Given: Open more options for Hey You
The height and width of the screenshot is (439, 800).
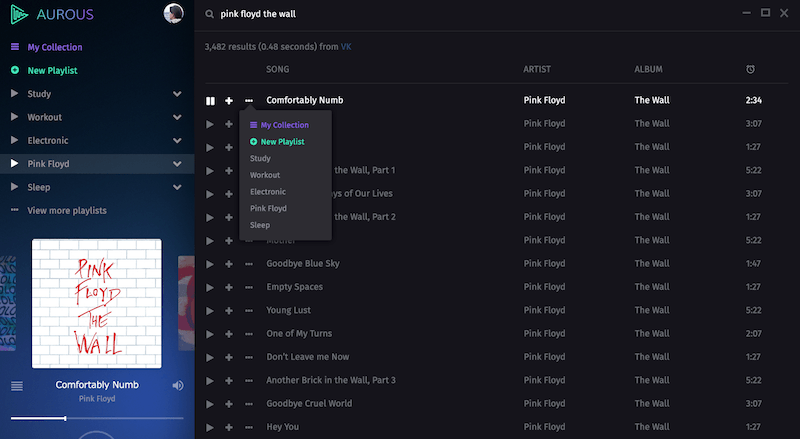Looking at the screenshot, I should point(249,428).
